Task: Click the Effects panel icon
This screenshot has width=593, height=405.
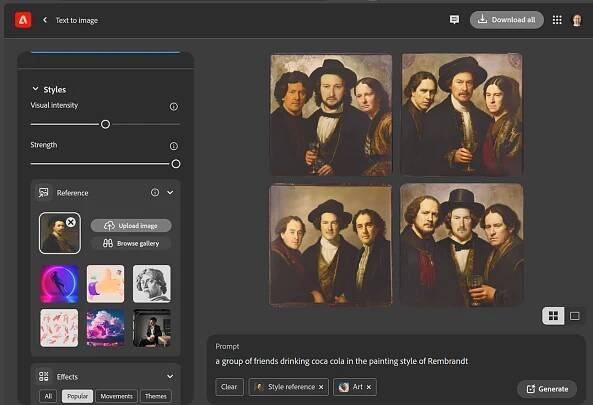Action: pyautogui.click(x=43, y=376)
